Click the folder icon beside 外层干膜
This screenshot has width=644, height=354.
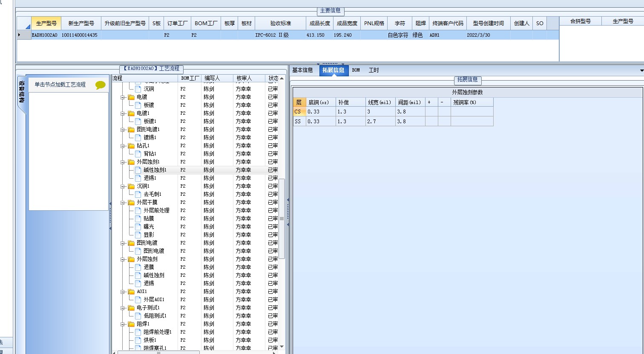131,202
